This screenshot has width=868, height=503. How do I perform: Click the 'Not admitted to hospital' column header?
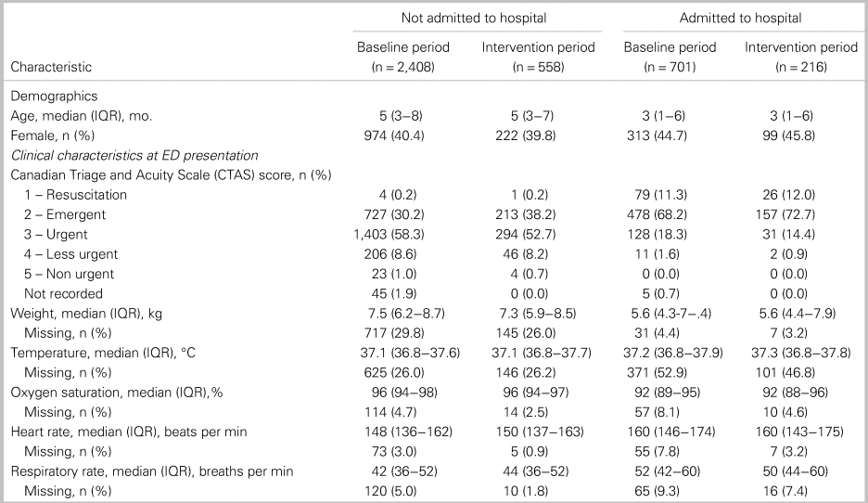pyautogui.click(x=473, y=19)
